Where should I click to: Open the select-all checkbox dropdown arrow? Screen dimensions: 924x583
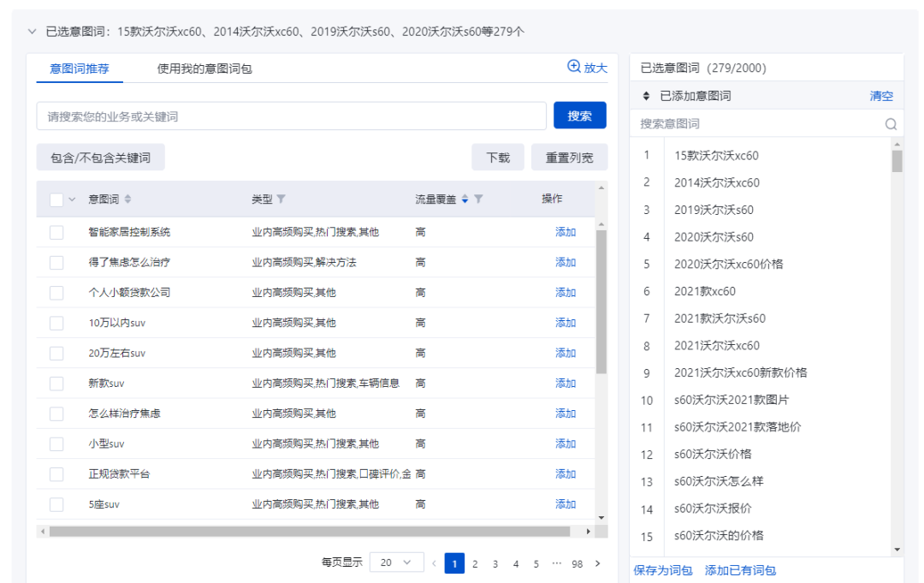72,199
